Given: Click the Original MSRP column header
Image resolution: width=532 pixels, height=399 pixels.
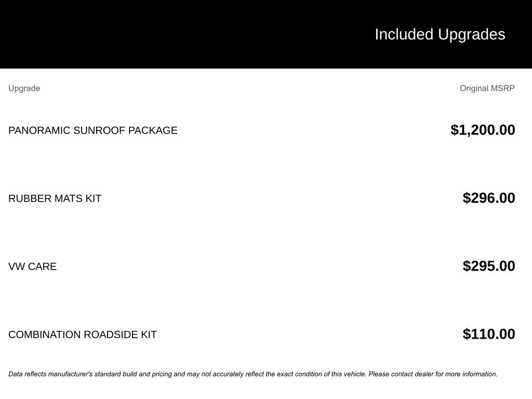Looking at the screenshot, I should tap(487, 88).
